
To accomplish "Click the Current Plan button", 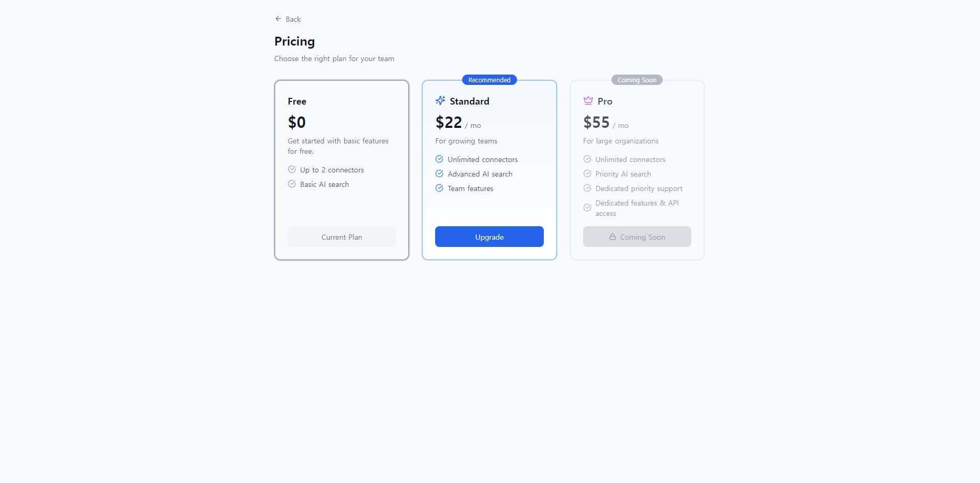I will pos(341,237).
